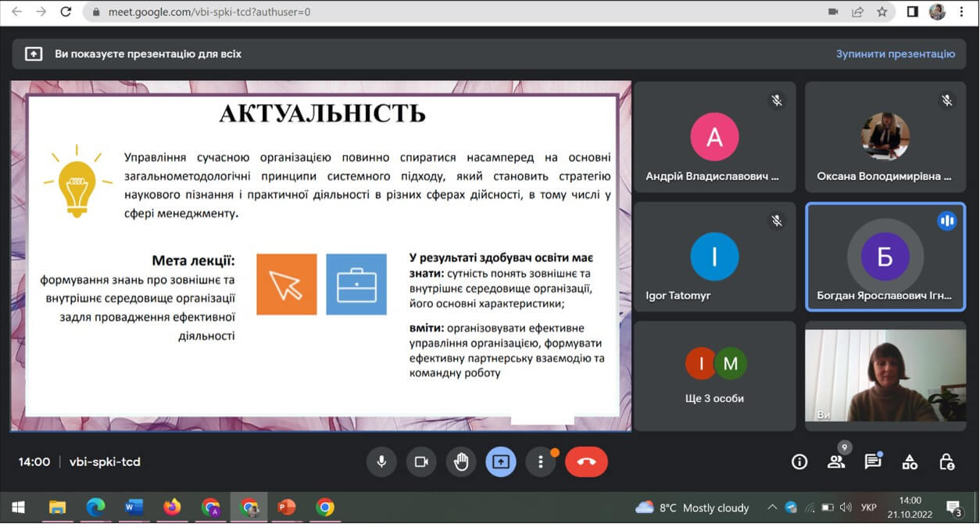Click the present screen button
Viewport: 980px width, 524px height.
click(500, 461)
